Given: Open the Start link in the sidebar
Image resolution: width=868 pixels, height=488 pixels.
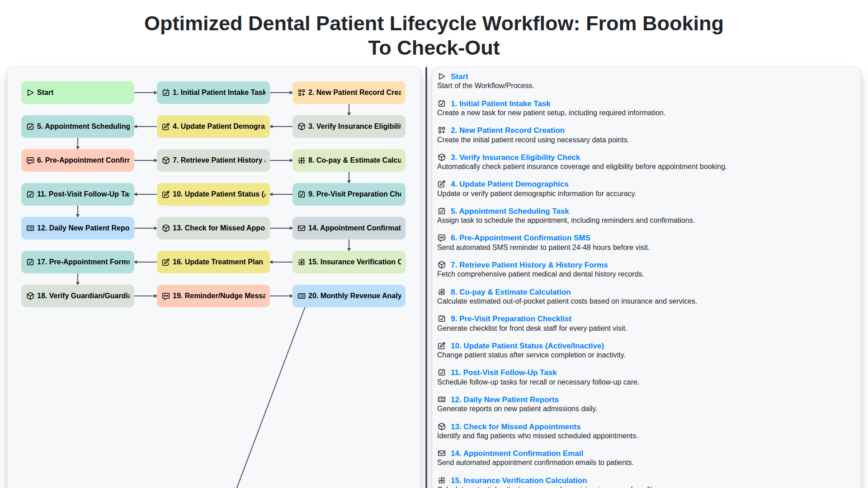Looking at the screenshot, I should click(x=459, y=76).
